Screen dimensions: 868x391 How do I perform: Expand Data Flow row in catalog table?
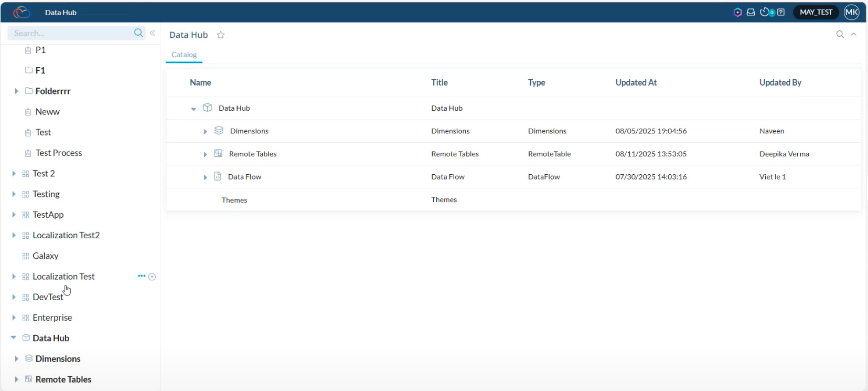pyautogui.click(x=205, y=177)
